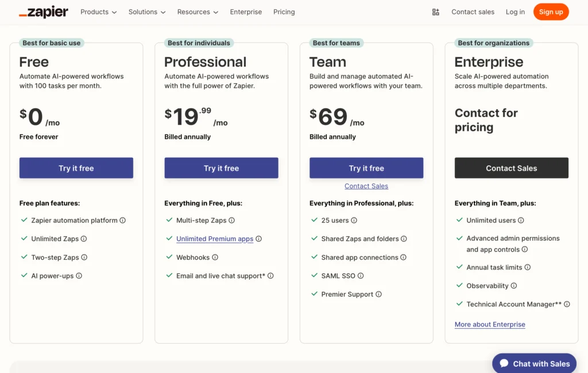
Task: Show info icon beside Unlimited users
Action: [x=521, y=220]
